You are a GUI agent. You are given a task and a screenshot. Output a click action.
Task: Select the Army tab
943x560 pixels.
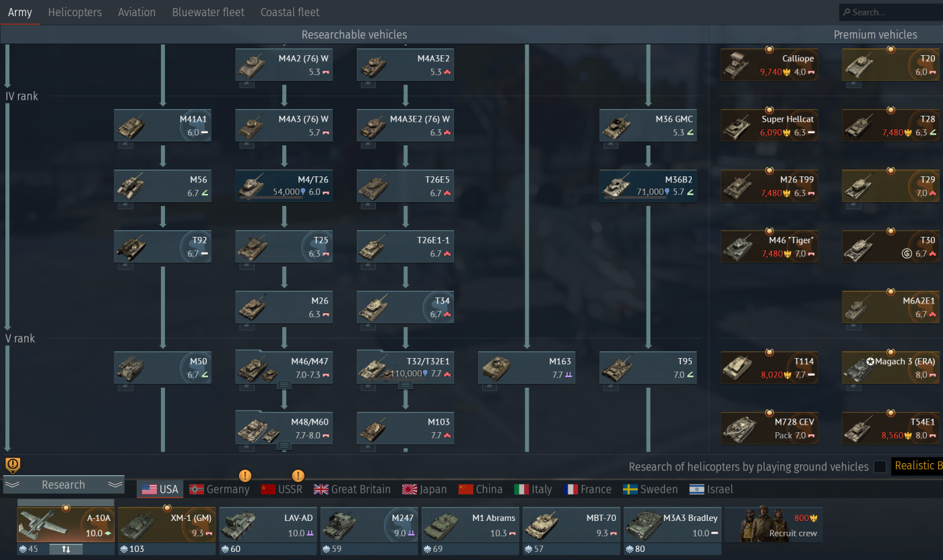click(x=20, y=12)
